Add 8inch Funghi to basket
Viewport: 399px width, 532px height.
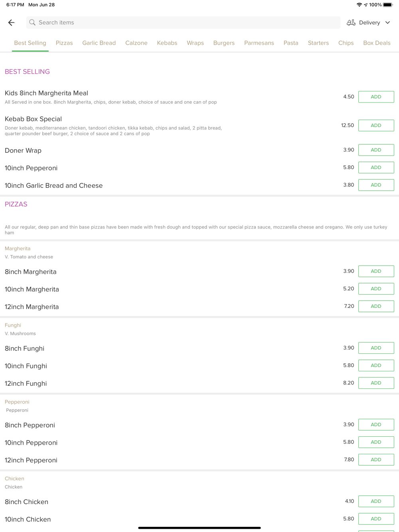coord(376,348)
